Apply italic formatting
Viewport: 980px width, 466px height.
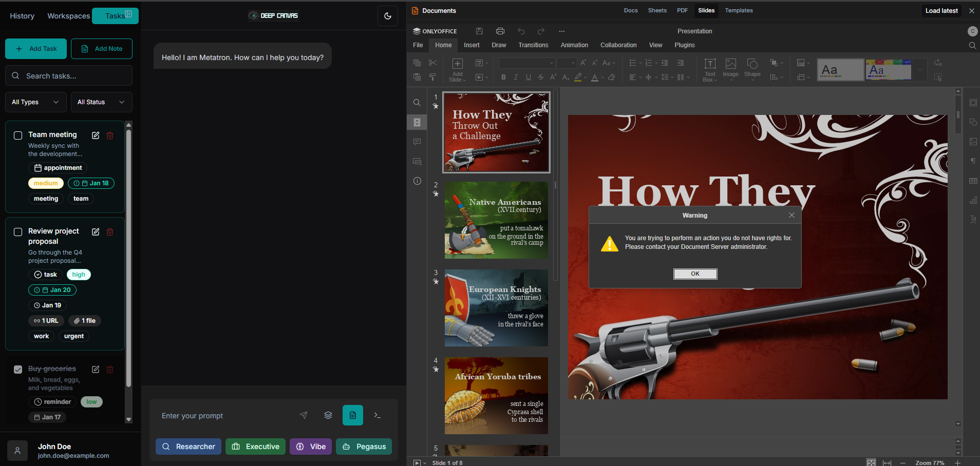[516, 77]
